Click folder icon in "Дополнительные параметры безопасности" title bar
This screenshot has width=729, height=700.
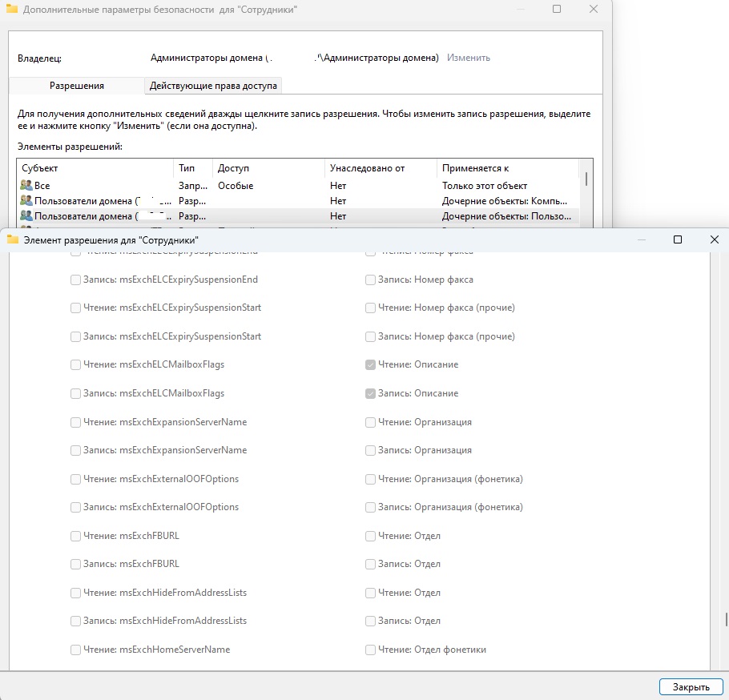coord(12,9)
